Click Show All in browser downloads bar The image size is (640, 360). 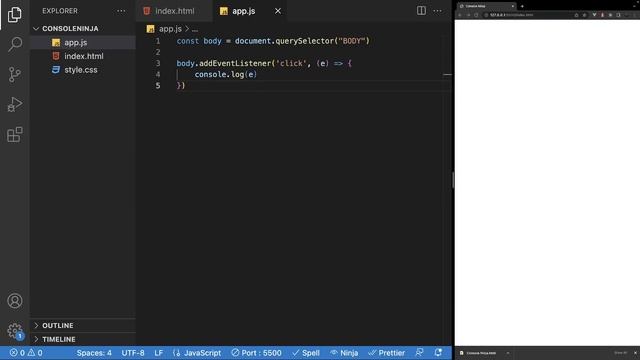pyautogui.click(x=620, y=353)
